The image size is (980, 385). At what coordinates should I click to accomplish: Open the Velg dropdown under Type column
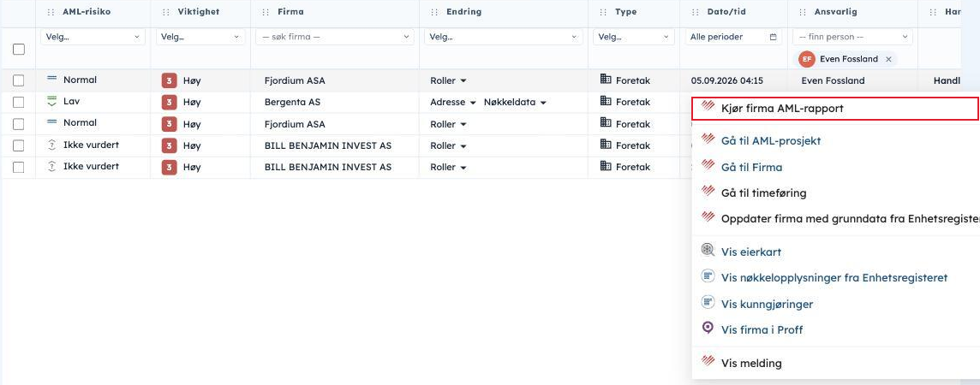coord(634,37)
